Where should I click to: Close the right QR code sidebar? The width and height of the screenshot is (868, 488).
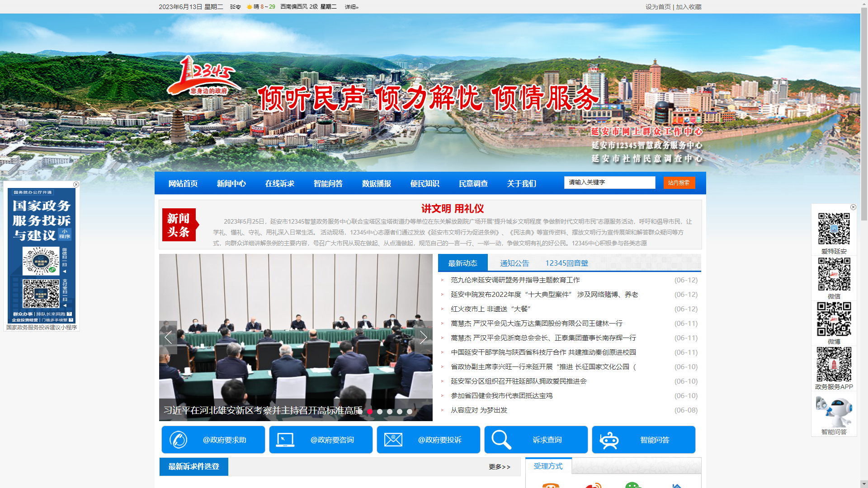click(x=853, y=207)
